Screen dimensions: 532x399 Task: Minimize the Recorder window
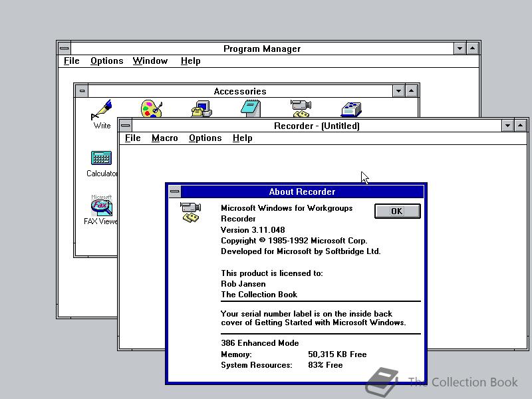coord(507,126)
